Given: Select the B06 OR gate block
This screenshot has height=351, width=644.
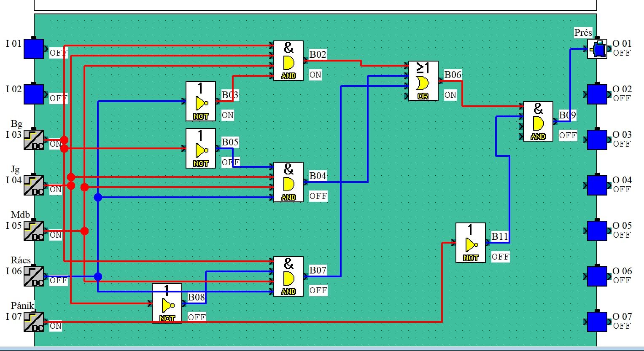Looking at the screenshot, I should [x=423, y=81].
